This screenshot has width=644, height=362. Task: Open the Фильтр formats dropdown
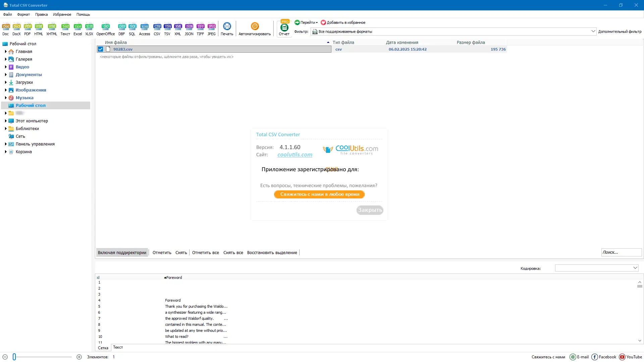(x=593, y=32)
